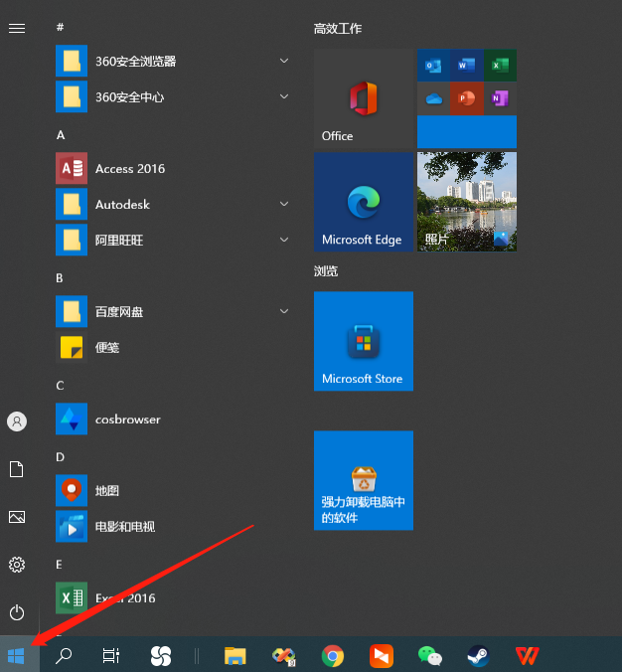Viewport: 622px width, 672px height.
Task: Open Google Chrome from the taskbar
Action: (333, 656)
